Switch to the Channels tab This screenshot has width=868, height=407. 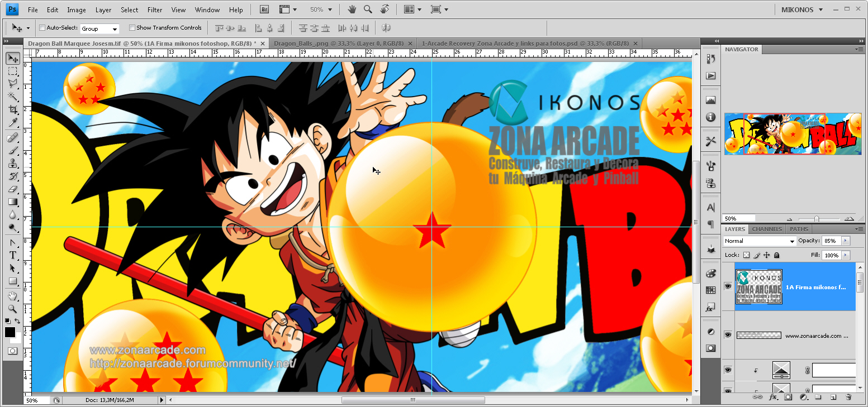767,229
